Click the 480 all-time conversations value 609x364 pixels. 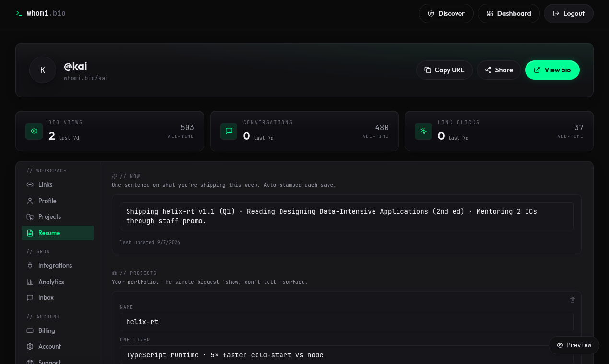pos(382,127)
